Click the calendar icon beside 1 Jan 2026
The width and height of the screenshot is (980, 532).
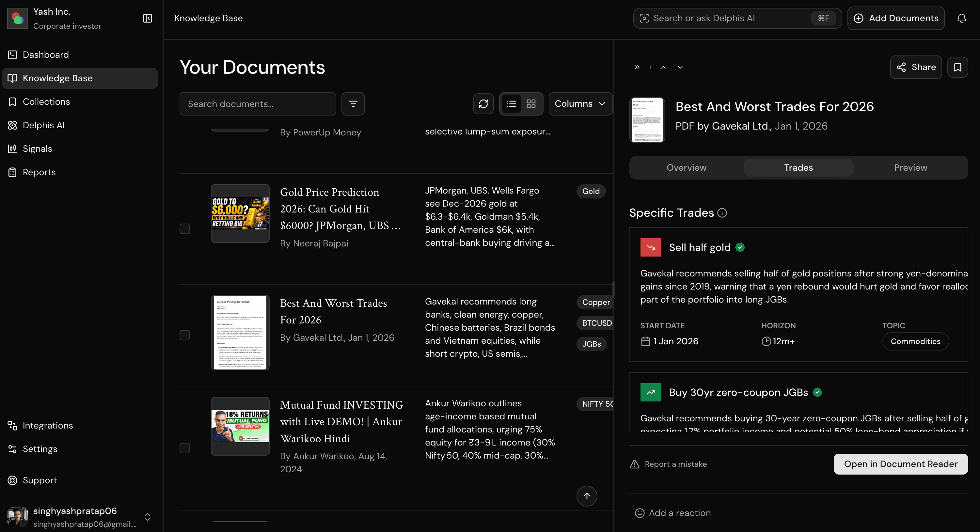pos(645,341)
